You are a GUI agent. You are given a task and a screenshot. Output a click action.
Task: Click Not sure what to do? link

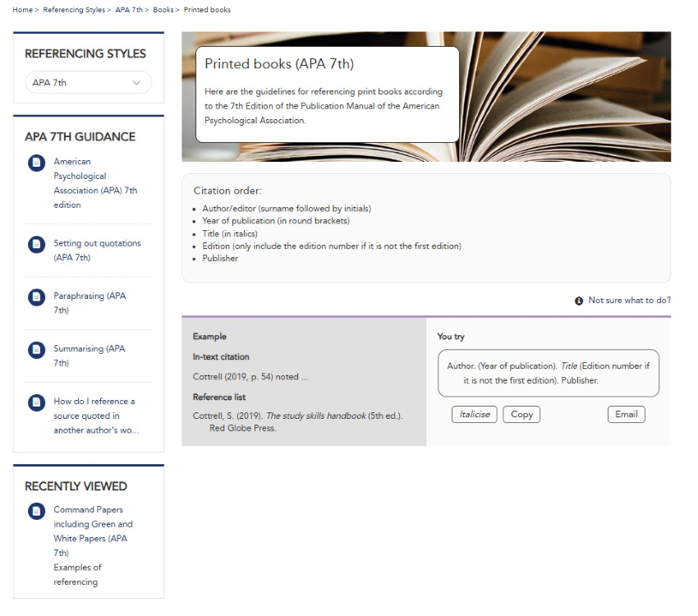point(629,300)
